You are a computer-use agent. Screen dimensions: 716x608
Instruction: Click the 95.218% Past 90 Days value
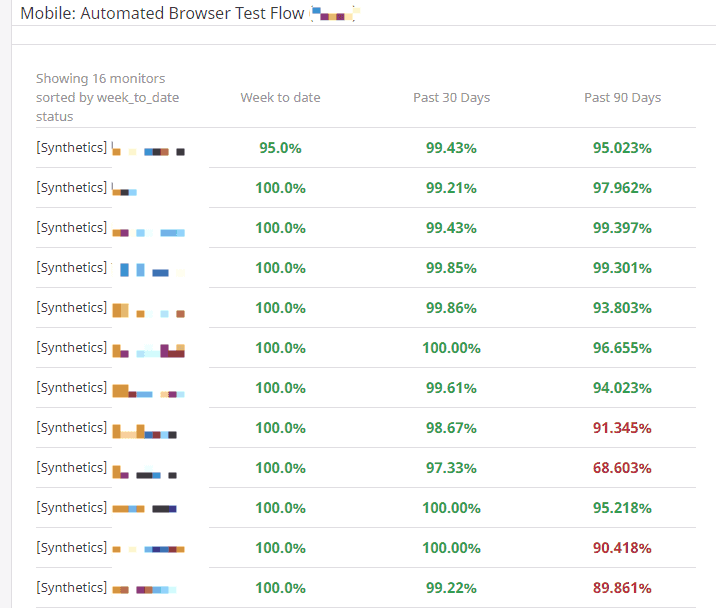tap(622, 508)
